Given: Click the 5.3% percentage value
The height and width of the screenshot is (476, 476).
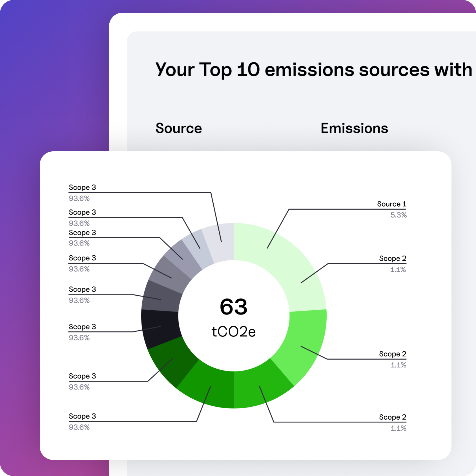Looking at the screenshot, I should tap(398, 215).
